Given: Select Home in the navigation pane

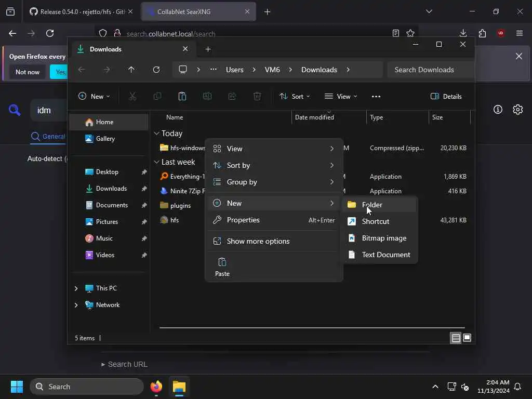Looking at the screenshot, I should (109, 122).
